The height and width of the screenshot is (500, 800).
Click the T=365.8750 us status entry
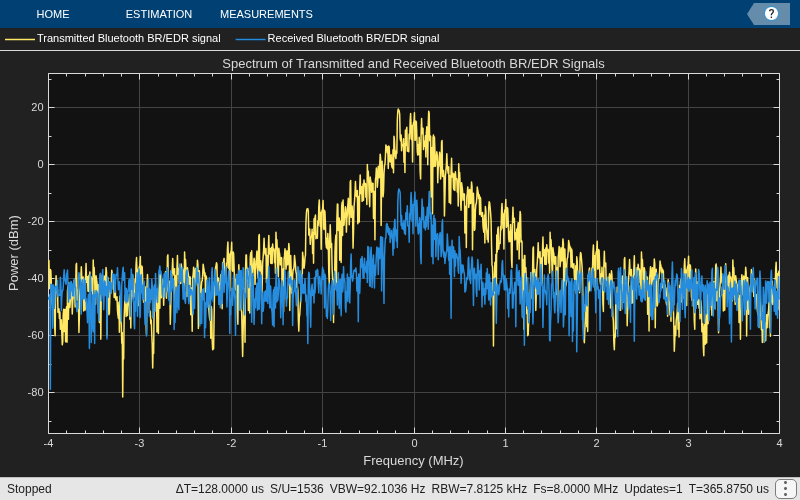pos(729,489)
